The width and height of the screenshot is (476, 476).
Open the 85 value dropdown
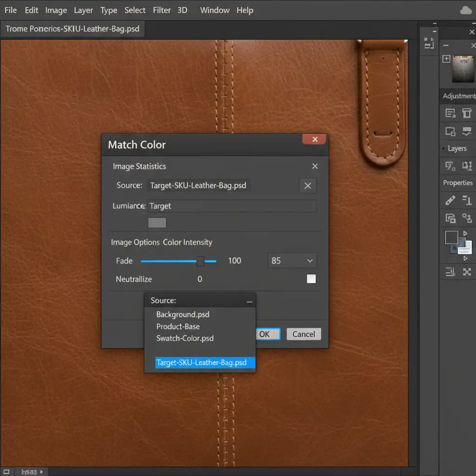click(x=292, y=261)
